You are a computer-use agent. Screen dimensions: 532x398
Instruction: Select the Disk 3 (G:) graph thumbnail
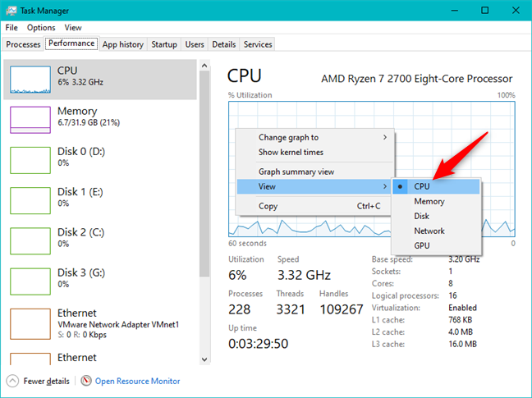coord(30,281)
